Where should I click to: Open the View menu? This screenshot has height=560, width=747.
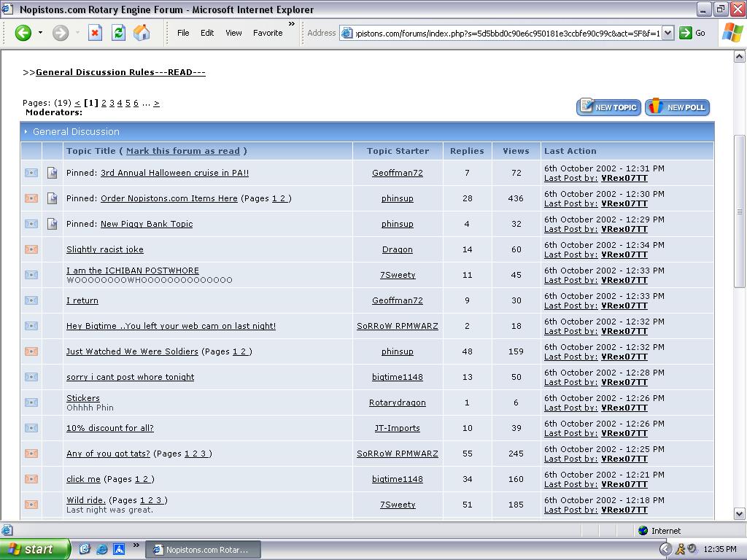point(233,33)
